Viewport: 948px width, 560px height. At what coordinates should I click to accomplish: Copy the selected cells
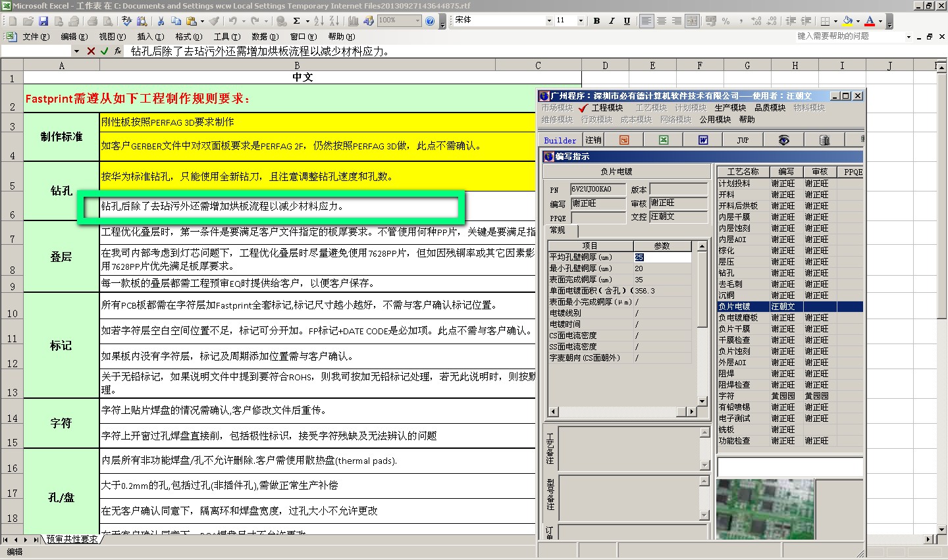[176, 21]
